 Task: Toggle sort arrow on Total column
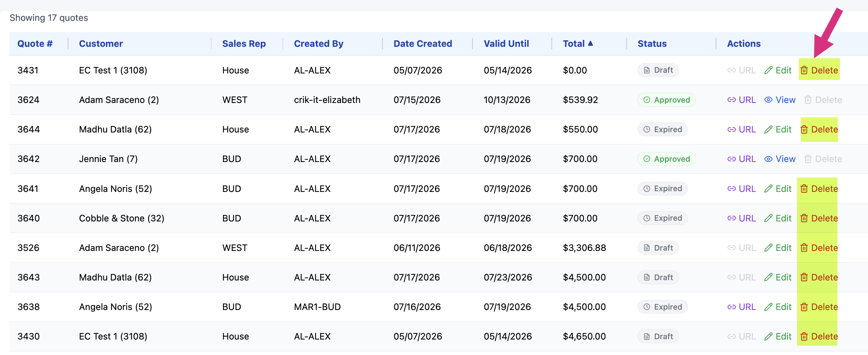tap(590, 43)
